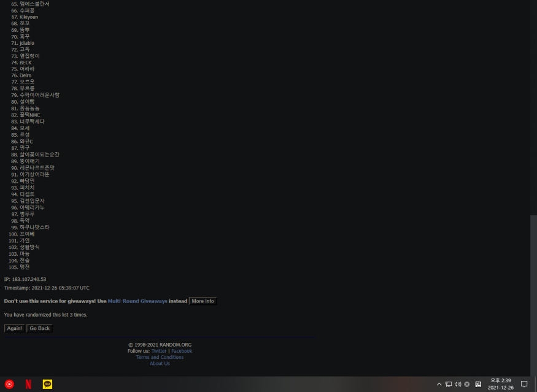The height and width of the screenshot is (392, 537).
Task: Click list entry 67 Kikiyoun
Action: click(29, 17)
